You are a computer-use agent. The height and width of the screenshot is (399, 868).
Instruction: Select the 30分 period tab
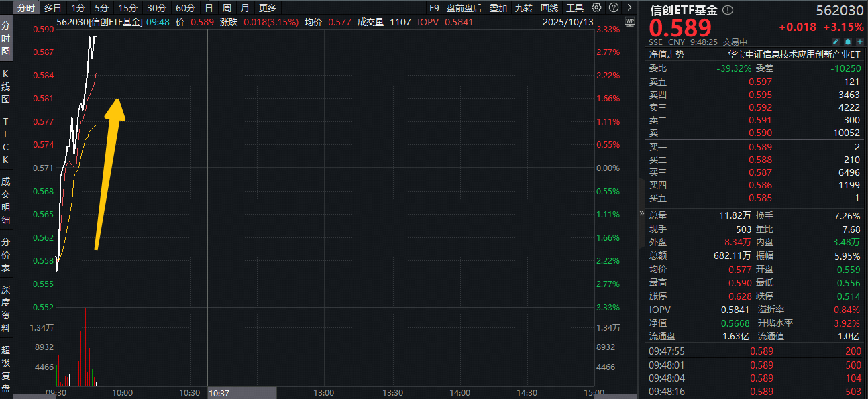156,8
